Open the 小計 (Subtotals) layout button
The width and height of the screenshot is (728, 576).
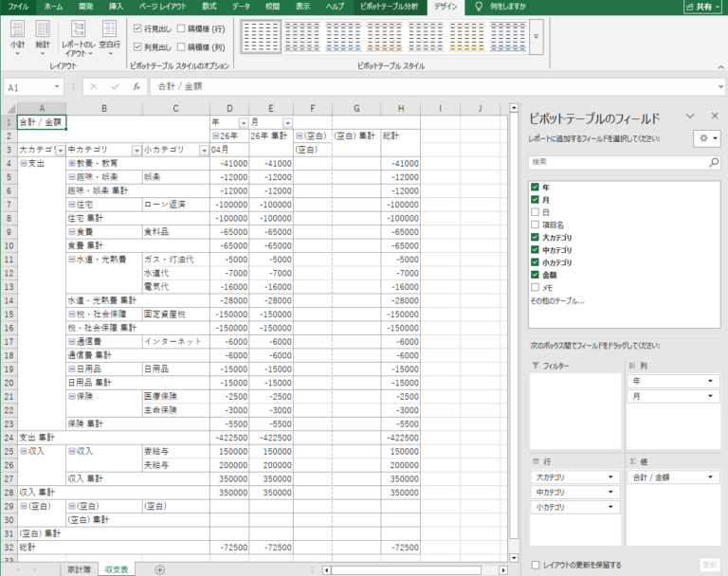pos(18,38)
